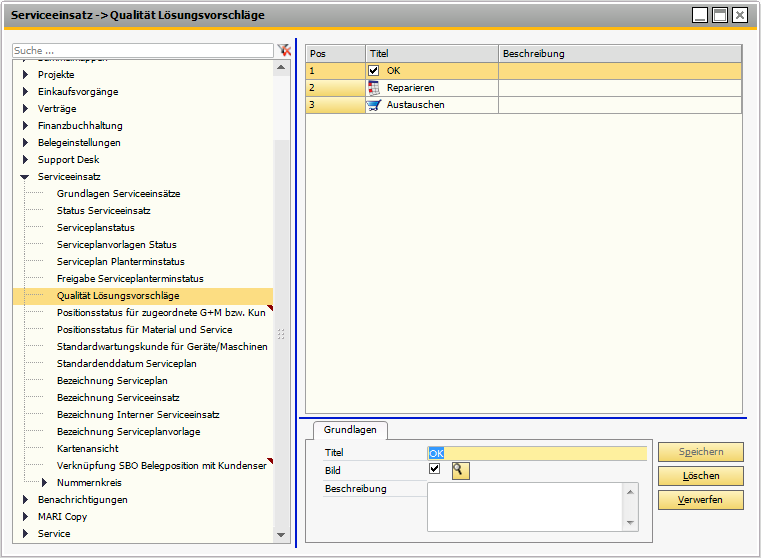
Task: Expand the MARI Copy tree node
Action: 26,517
